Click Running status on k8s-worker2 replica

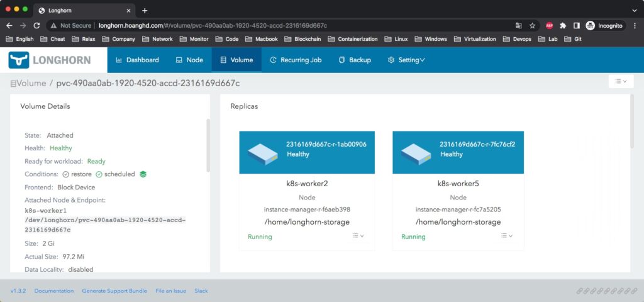(x=260, y=237)
